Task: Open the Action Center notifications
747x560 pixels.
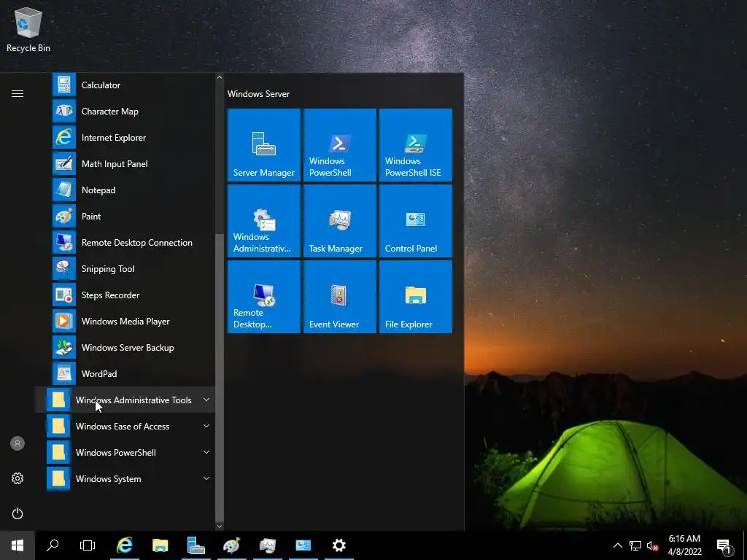Action: point(724,545)
